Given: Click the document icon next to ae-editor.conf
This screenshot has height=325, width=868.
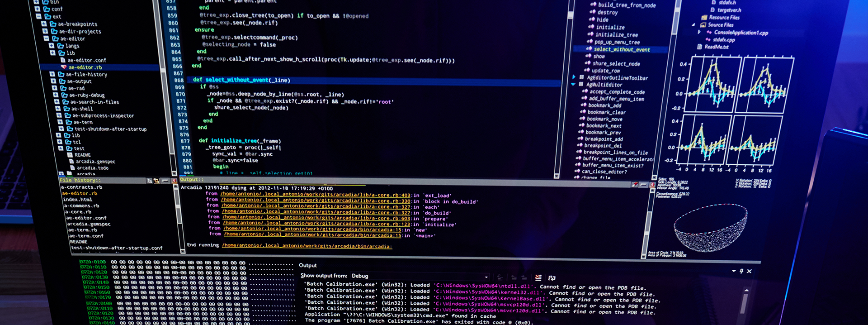Looking at the screenshot, I should [63, 60].
